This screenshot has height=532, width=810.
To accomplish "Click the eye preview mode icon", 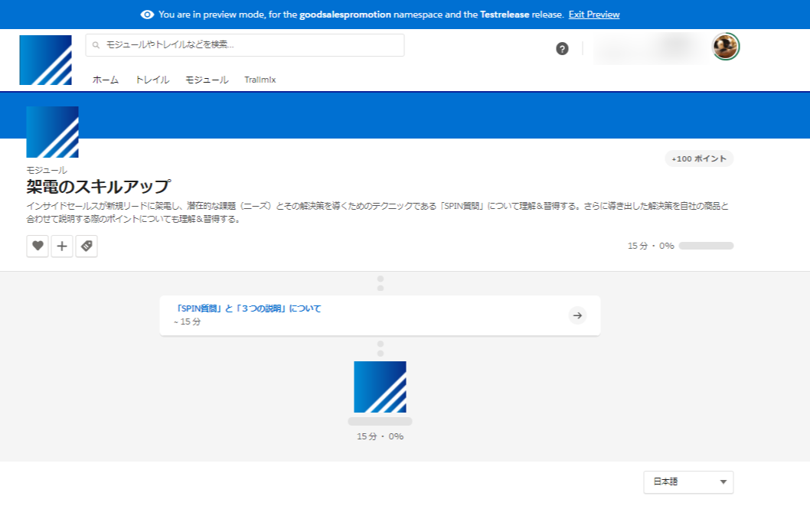I will [x=148, y=15].
